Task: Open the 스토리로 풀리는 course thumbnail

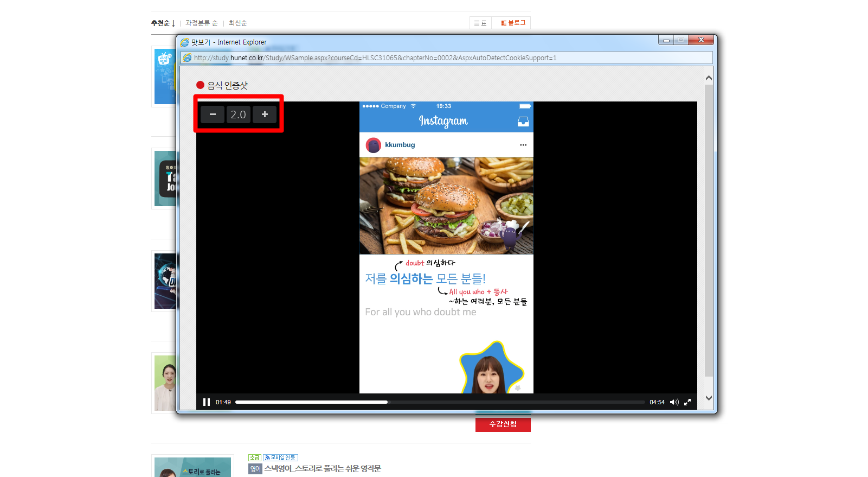Action: pyautogui.click(x=192, y=467)
